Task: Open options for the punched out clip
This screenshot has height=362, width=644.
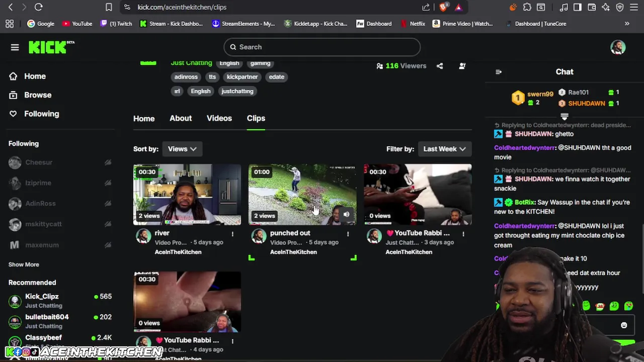Action: (x=348, y=234)
